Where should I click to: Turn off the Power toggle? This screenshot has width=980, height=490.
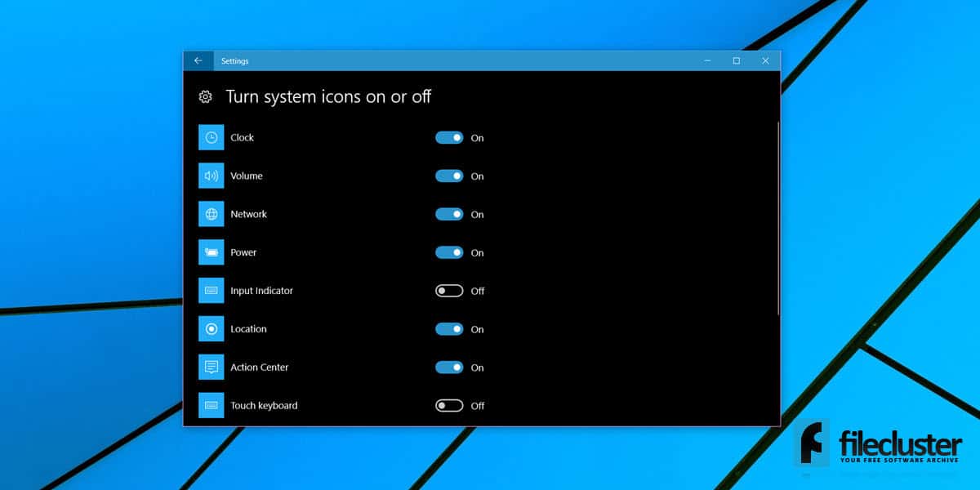point(449,252)
